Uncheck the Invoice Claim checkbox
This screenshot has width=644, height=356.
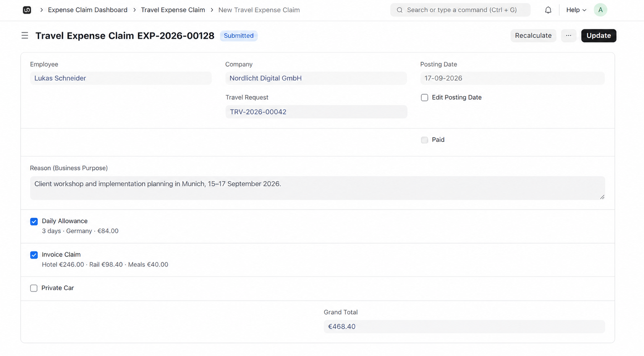(34, 255)
